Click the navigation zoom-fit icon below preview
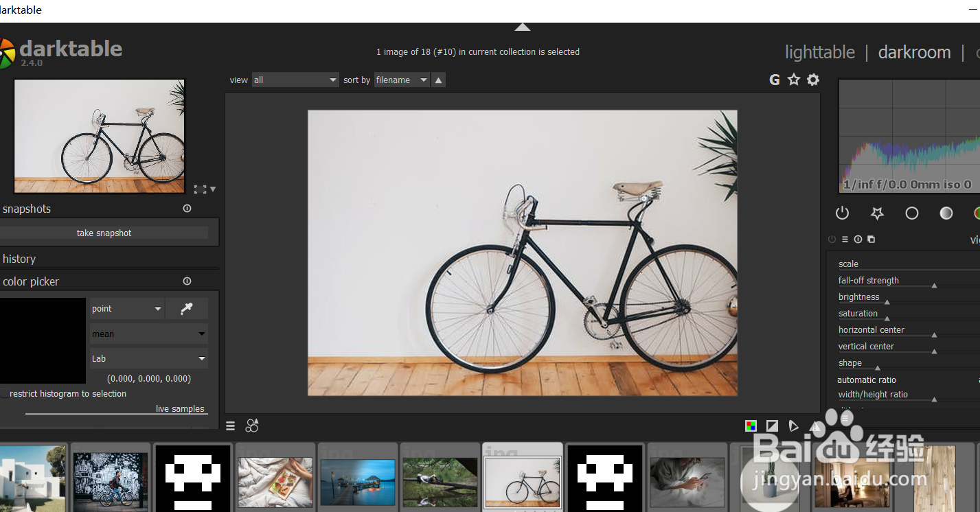980x512 pixels. 200,189
